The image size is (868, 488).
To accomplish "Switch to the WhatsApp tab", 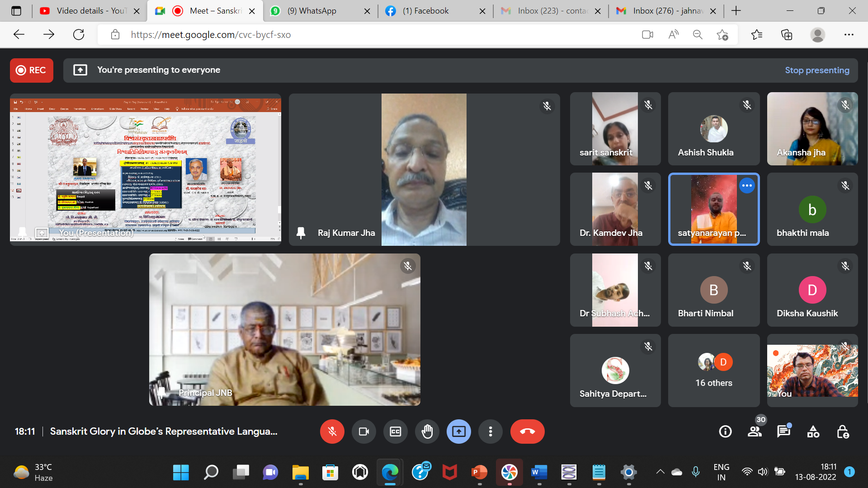I will coord(311,11).
